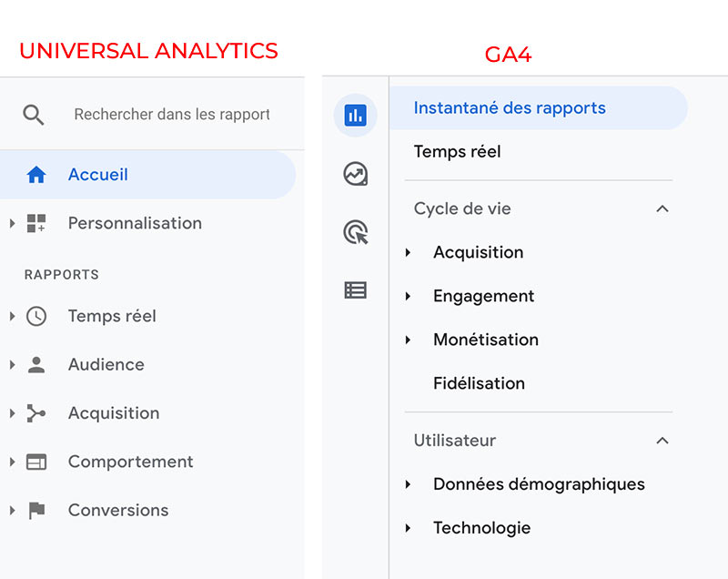This screenshot has width=728, height=579.
Task: Select Instantané des rapports
Action: click(x=510, y=108)
